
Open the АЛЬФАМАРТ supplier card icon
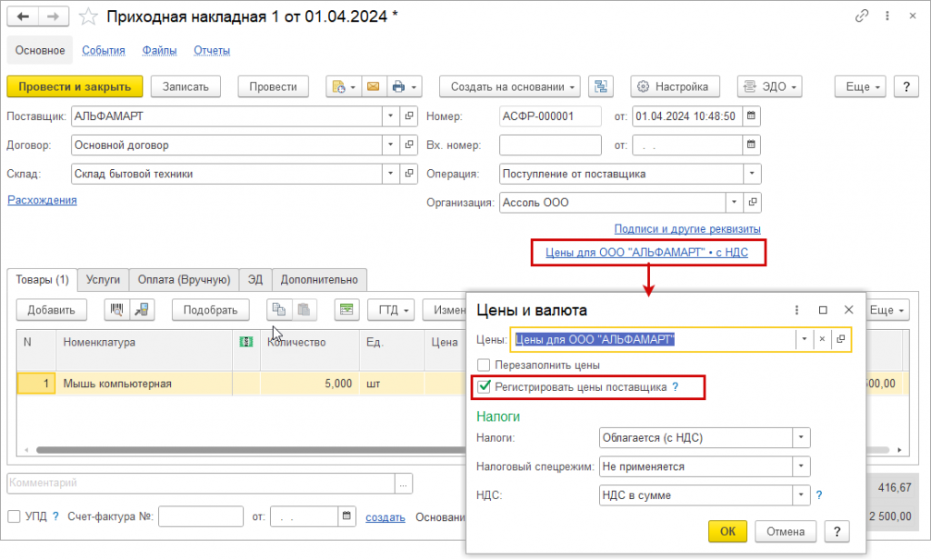click(x=409, y=115)
